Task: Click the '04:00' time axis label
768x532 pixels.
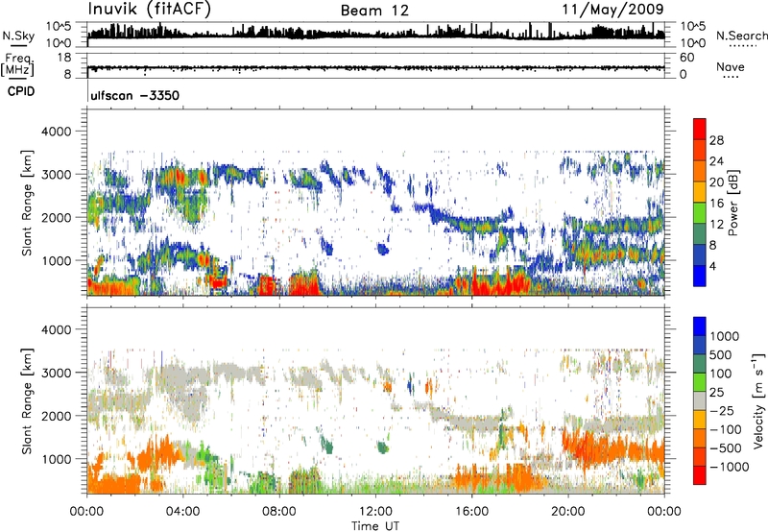Action: click(x=182, y=512)
